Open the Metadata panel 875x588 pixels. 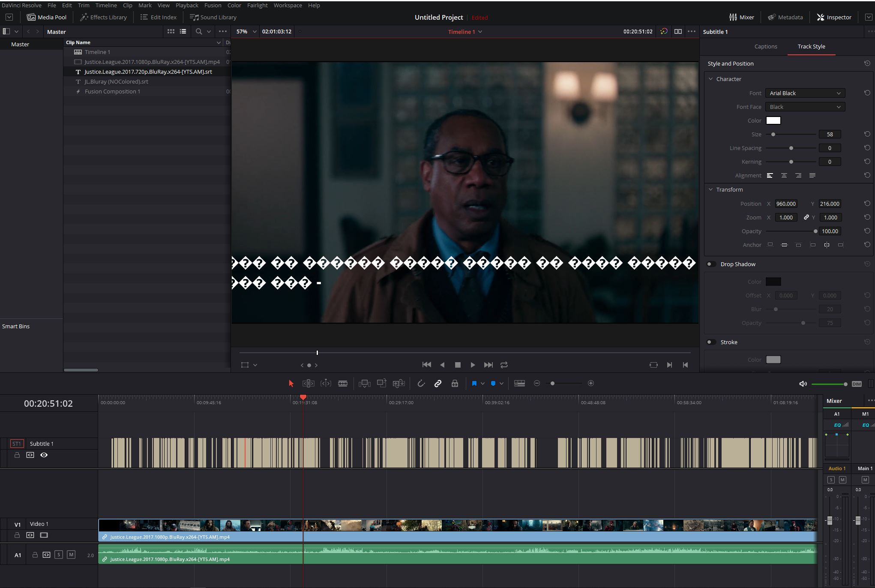[x=785, y=17]
